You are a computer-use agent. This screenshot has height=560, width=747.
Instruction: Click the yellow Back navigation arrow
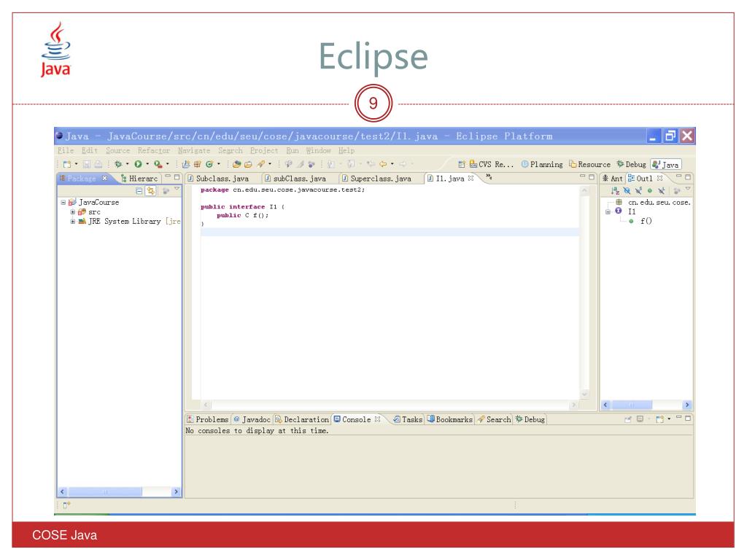[x=383, y=164]
